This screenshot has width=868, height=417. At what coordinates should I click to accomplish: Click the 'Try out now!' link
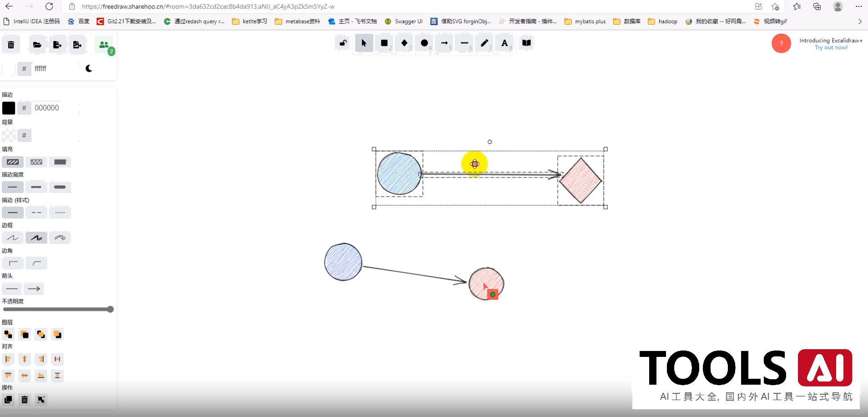[x=831, y=48]
